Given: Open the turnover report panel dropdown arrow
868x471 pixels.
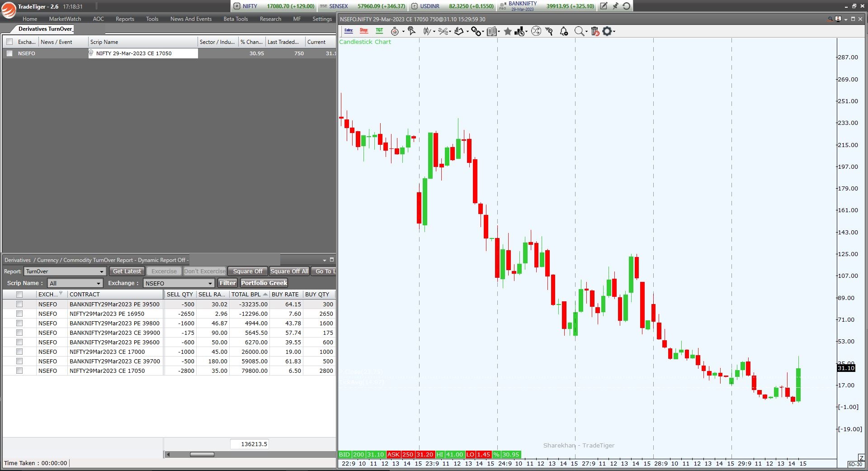Looking at the screenshot, I should tap(324, 260).
